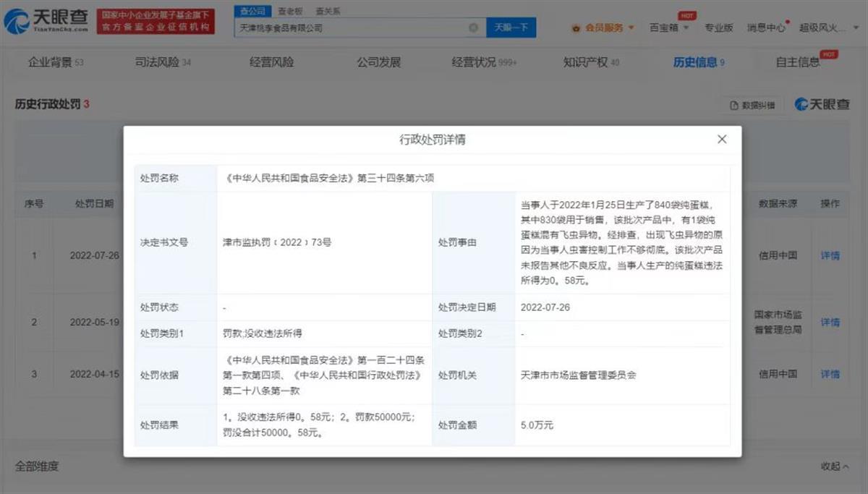Close the 行政处罚详情 dialog
Image resolution: width=868 pixels, height=494 pixels.
pos(721,139)
